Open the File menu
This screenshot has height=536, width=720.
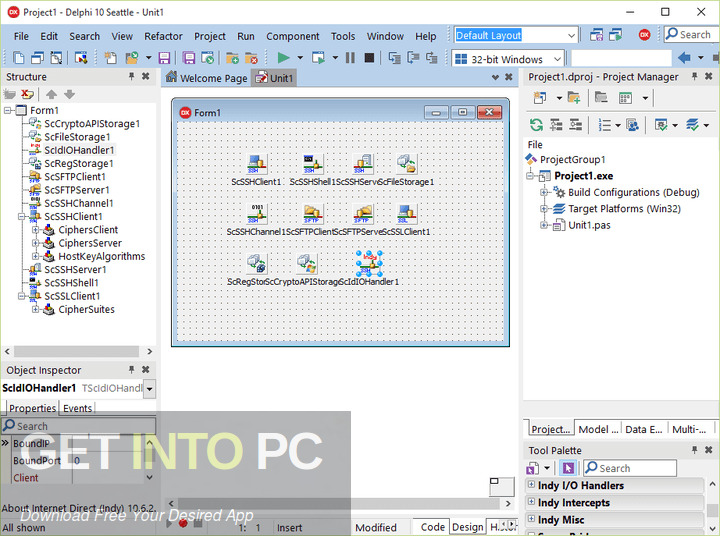[x=21, y=36]
